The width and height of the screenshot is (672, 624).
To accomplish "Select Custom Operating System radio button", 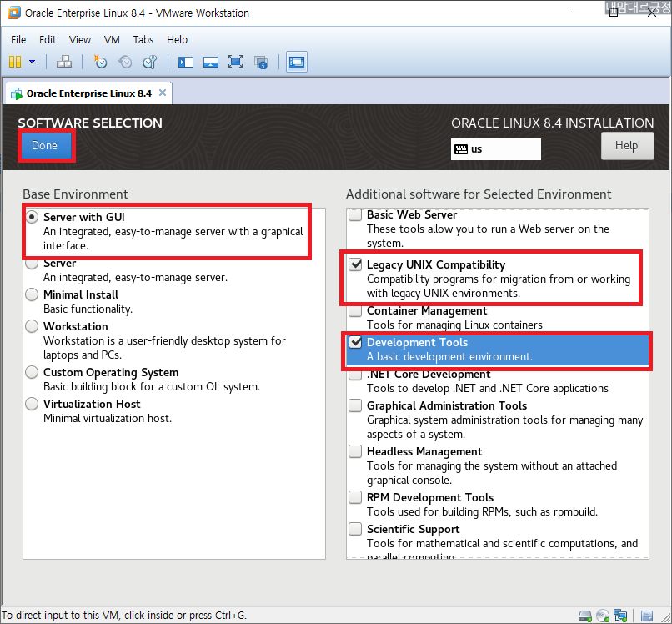I will point(32,372).
